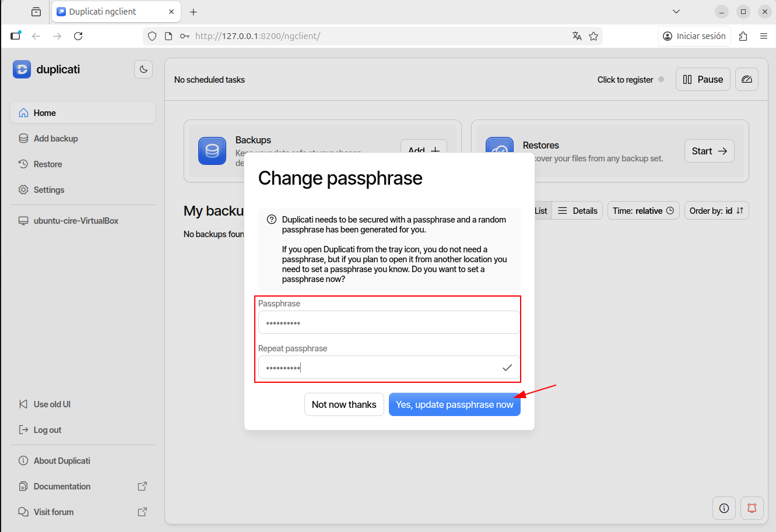Dismiss dialog with Not now thanks
The height and width of the screenshot is (532, 776).
(344, 404)
